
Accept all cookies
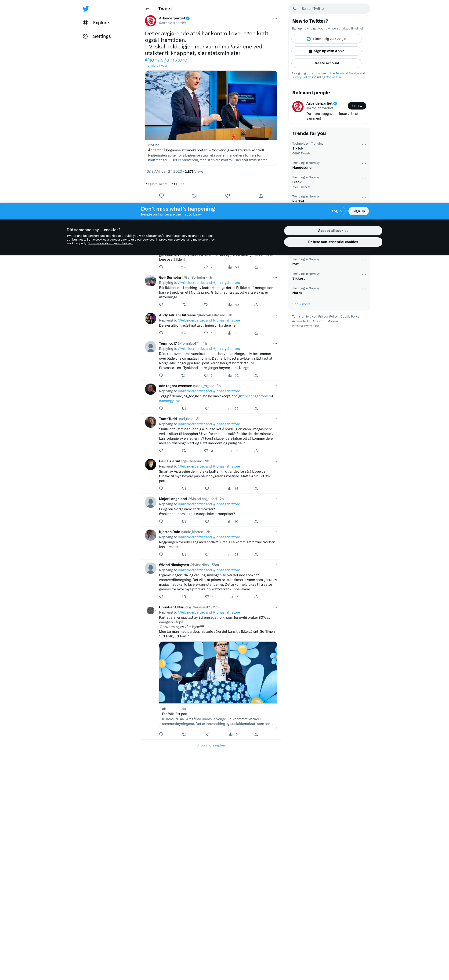tap(333, 230)
